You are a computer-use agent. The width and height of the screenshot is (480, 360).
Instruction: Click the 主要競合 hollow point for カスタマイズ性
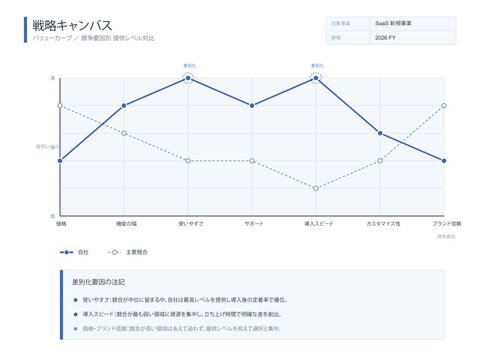pyautogui.click(x=380, y=161)
